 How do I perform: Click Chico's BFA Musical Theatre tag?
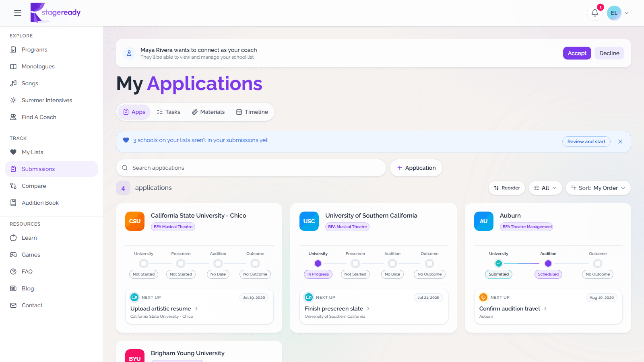(173, 227)
